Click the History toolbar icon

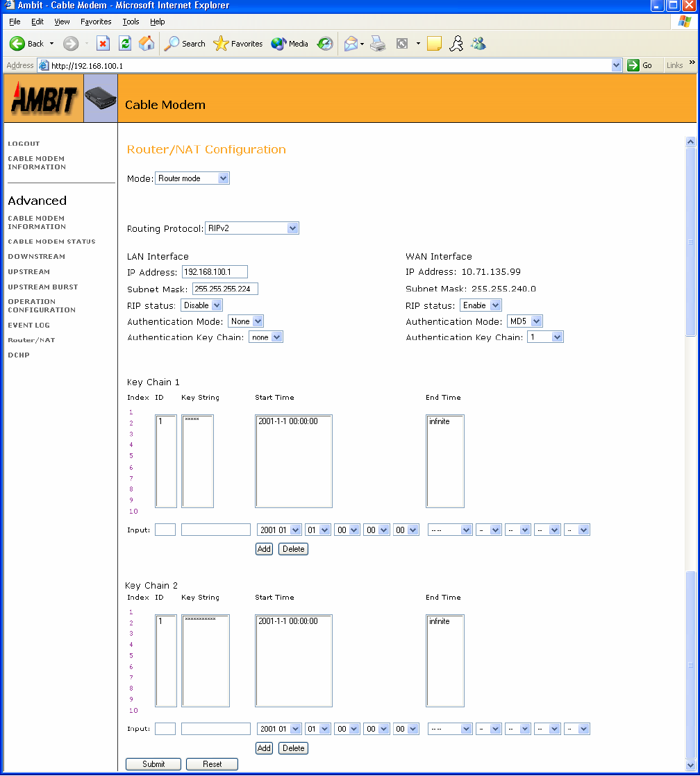(324, 44)
